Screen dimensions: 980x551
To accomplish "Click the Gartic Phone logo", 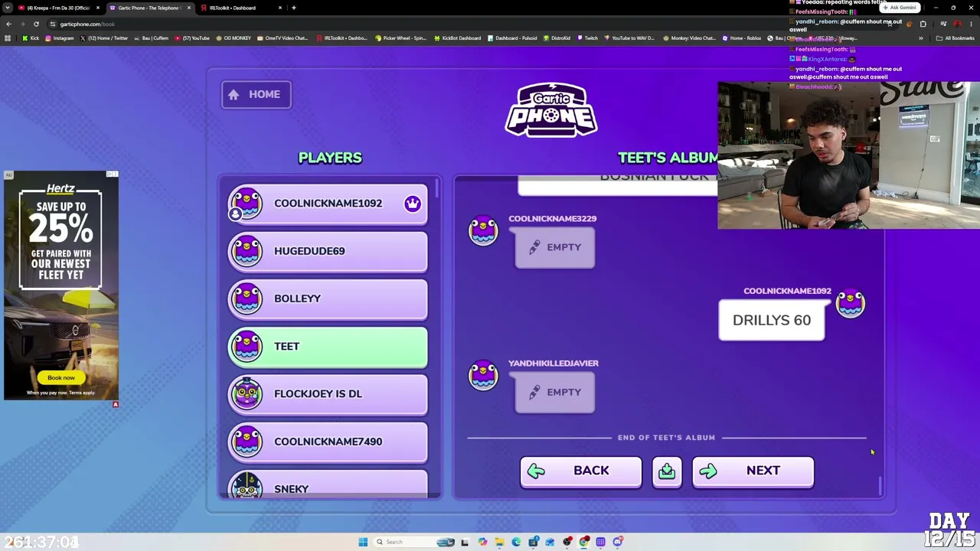I will click(x=551, y=110).
